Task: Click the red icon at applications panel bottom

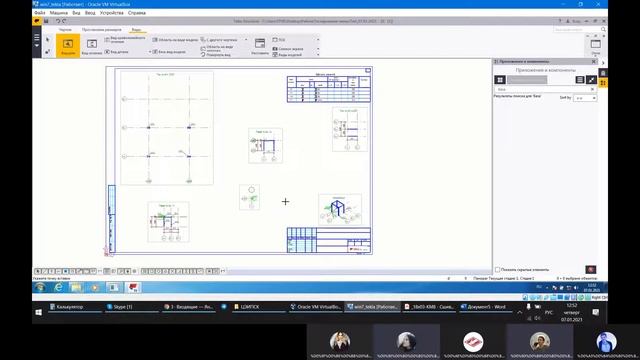Action: tap(591, 269)
